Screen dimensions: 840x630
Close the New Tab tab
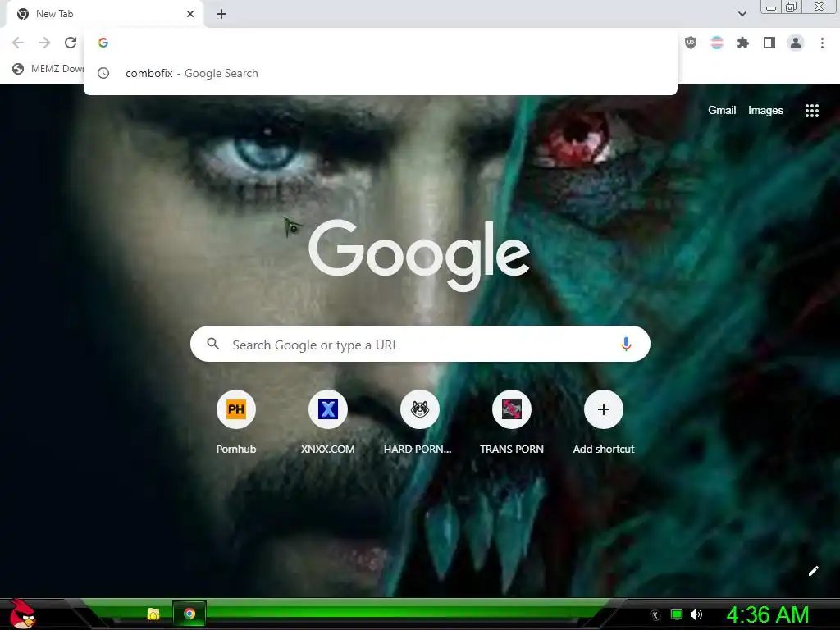(x=190, y=14)
